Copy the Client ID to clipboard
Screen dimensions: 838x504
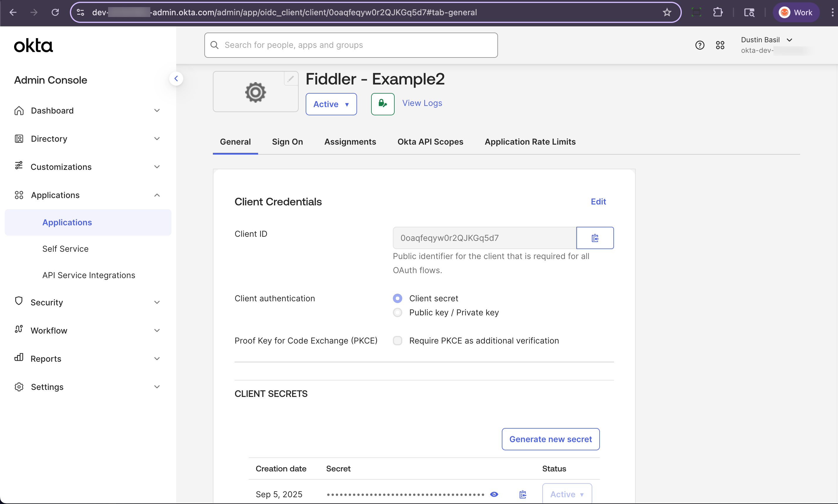(x=595, y=238)
